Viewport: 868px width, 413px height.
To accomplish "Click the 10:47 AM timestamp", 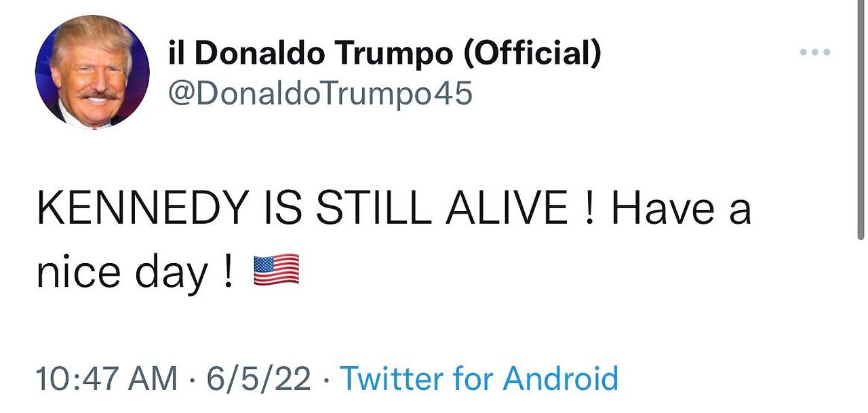I will point(106,378).
